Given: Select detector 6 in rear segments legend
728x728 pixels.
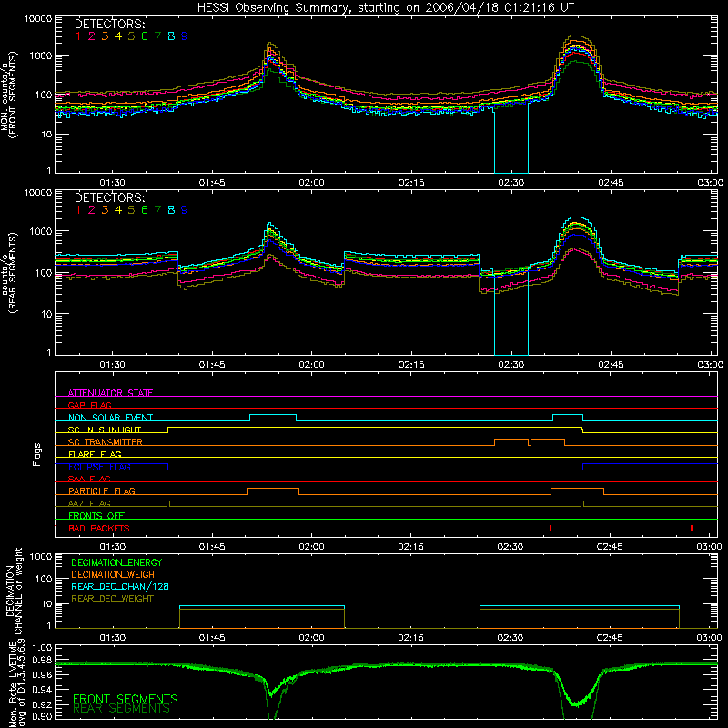Looking at the screenshot, I should click(x=145, y=210).
